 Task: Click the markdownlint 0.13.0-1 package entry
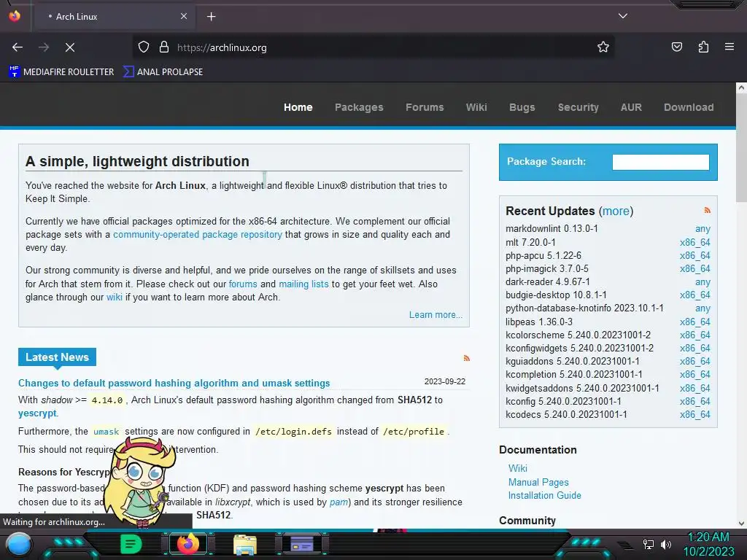point(551,228)
